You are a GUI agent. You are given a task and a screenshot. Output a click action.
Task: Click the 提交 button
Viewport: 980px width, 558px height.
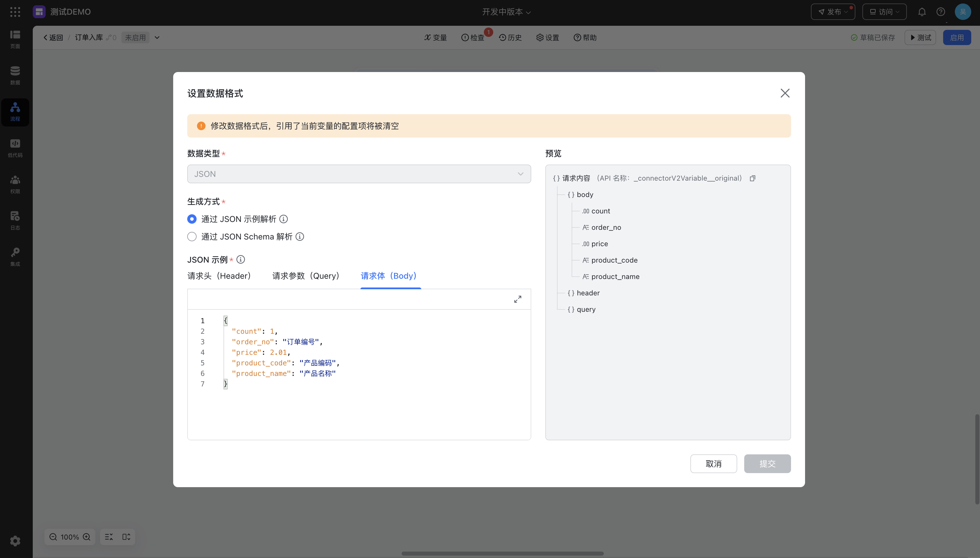[x=767, y=464]
